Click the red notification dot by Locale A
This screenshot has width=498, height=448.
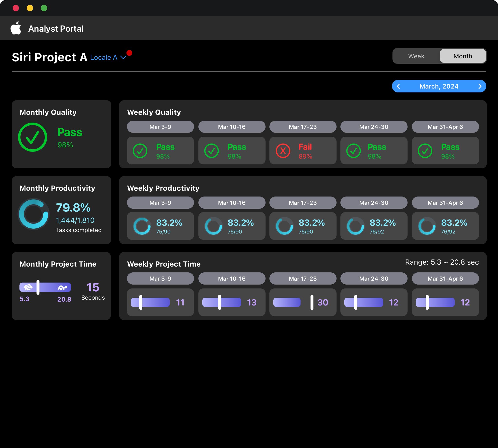click(129, 53)
